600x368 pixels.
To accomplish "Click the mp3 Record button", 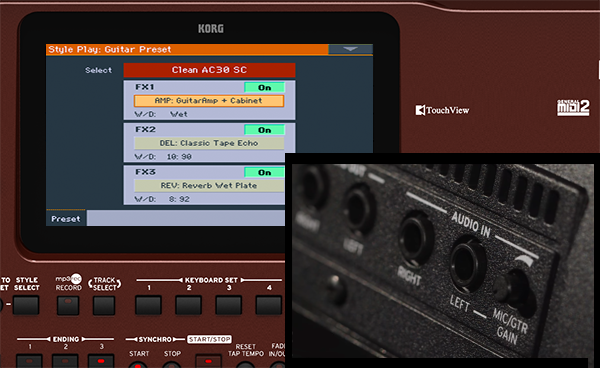I will [x=68, y=305].
